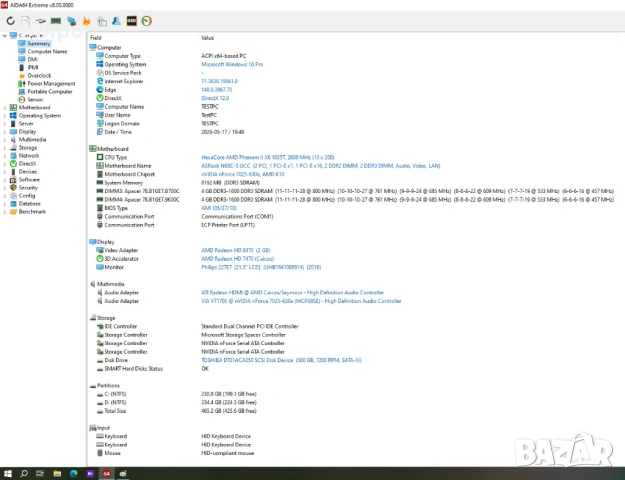
Task: Open the Computer Name tree page
Action: [x=47, y=51]
